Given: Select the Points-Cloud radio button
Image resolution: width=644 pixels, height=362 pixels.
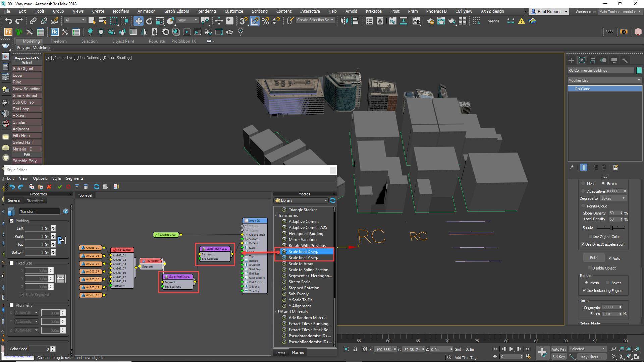Looking at the screenshot, I should pyautogui.click(x=583, y=206).
